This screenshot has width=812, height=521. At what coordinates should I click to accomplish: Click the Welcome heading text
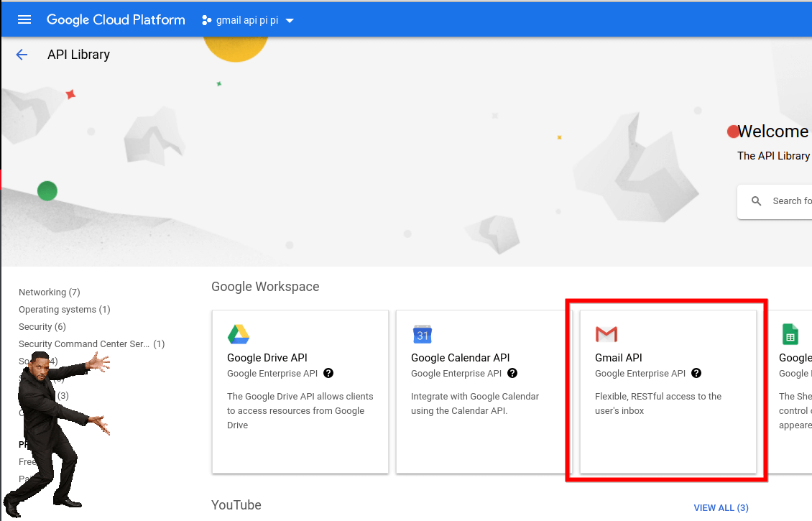[x=772, y=131]
